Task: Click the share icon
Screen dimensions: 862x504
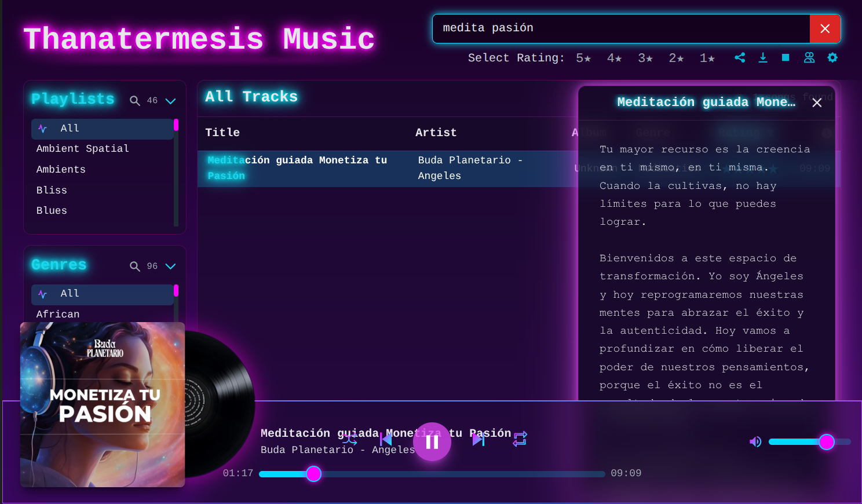Action: [x=740, y=57]
